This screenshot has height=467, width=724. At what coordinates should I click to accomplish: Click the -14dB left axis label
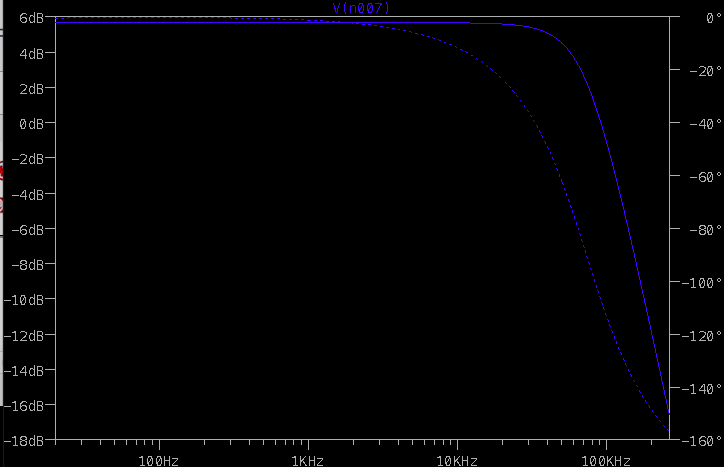point(24,370)
